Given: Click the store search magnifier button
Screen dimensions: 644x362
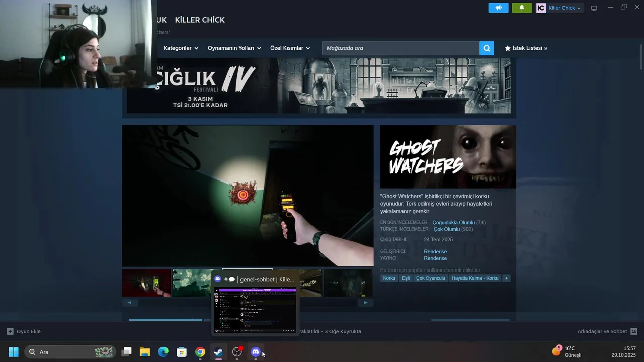Looking at the screenshot, I should tap(487, 48).
